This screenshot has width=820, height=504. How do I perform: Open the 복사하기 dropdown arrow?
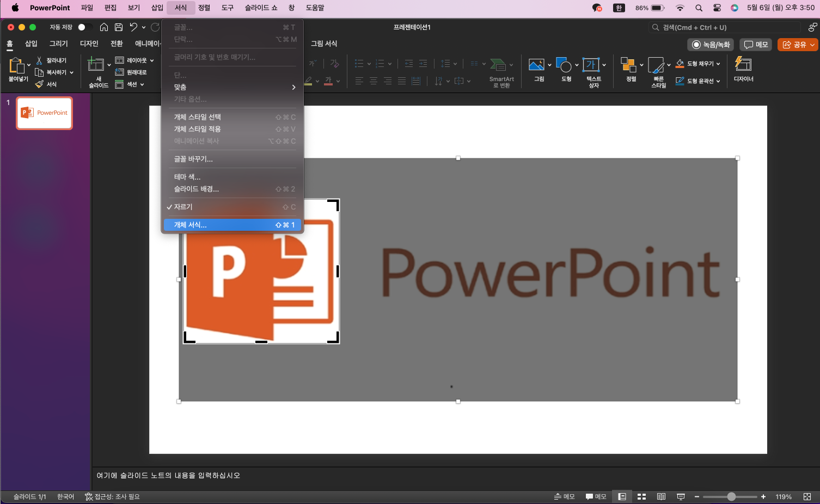coord(71,72)
